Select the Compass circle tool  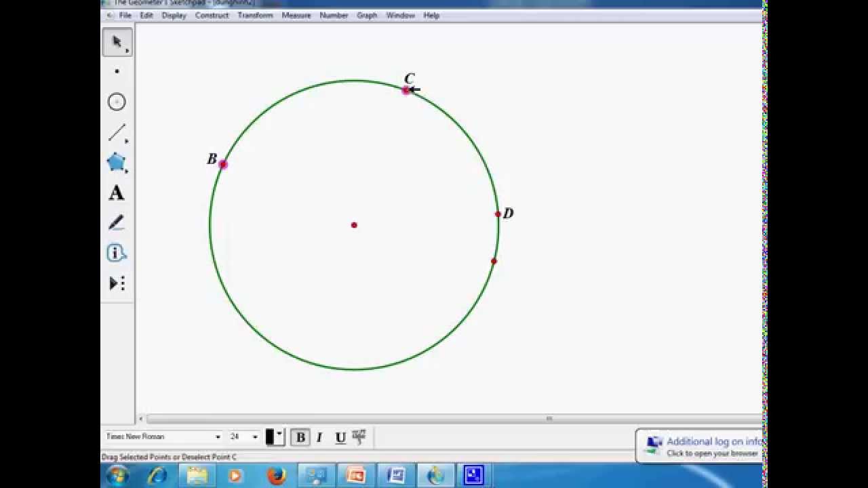(117, 102)
